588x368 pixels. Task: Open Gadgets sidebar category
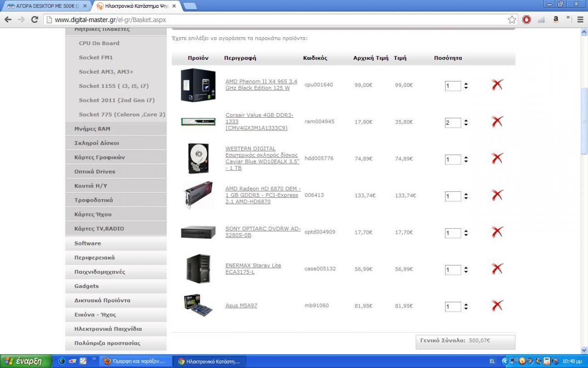click(116, 286)
